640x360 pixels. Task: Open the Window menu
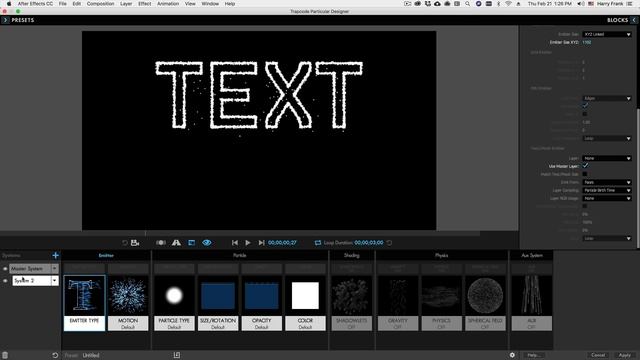point(210,4)
